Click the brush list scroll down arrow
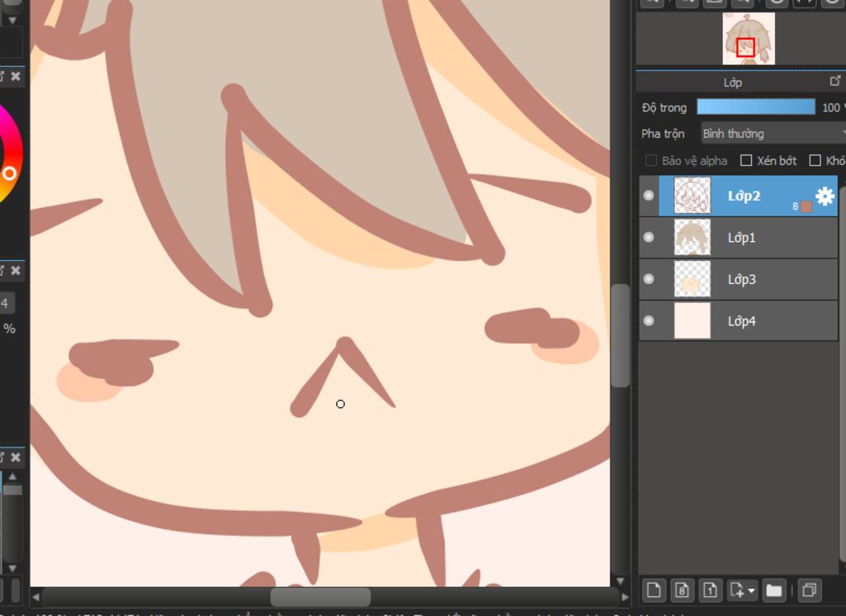Viewport: 846px width, 616px height. point(12,568)
